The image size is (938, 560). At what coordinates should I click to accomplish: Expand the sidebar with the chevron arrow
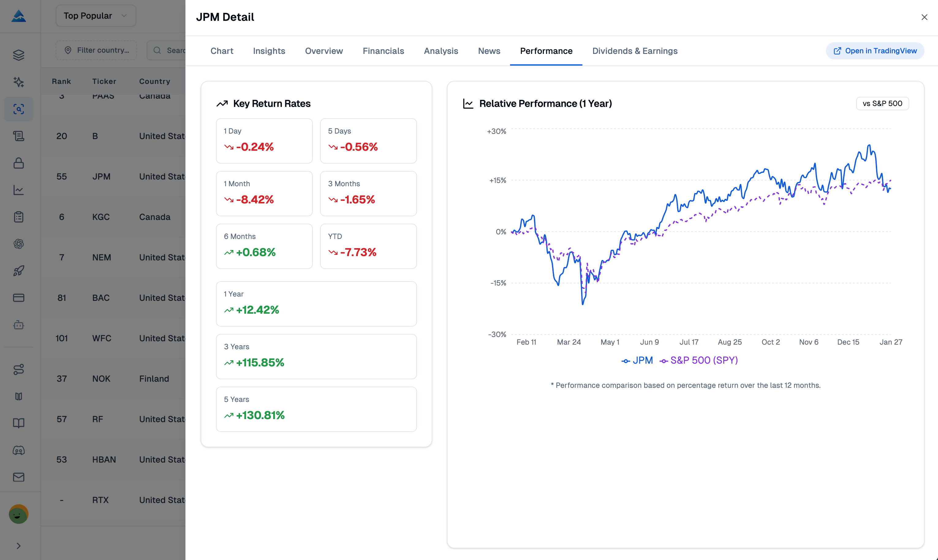coord(18,546)
